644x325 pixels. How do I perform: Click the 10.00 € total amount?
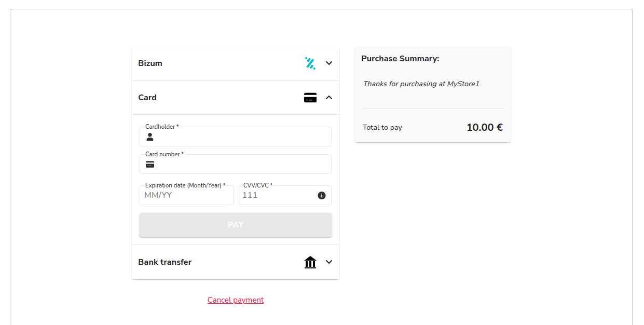(485, 127)
